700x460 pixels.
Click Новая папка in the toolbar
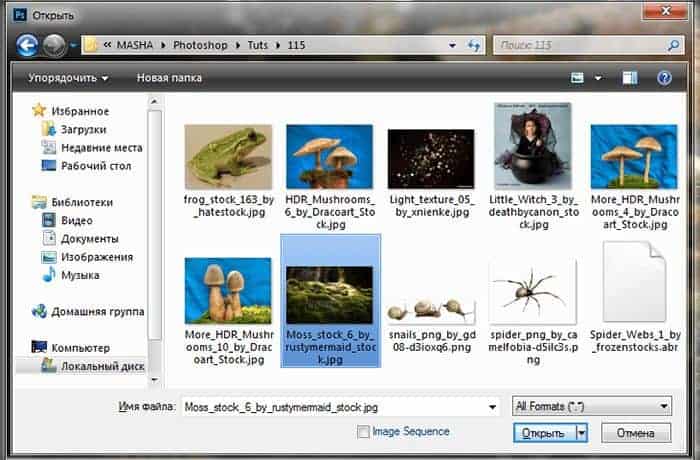(x=169, y=77)
